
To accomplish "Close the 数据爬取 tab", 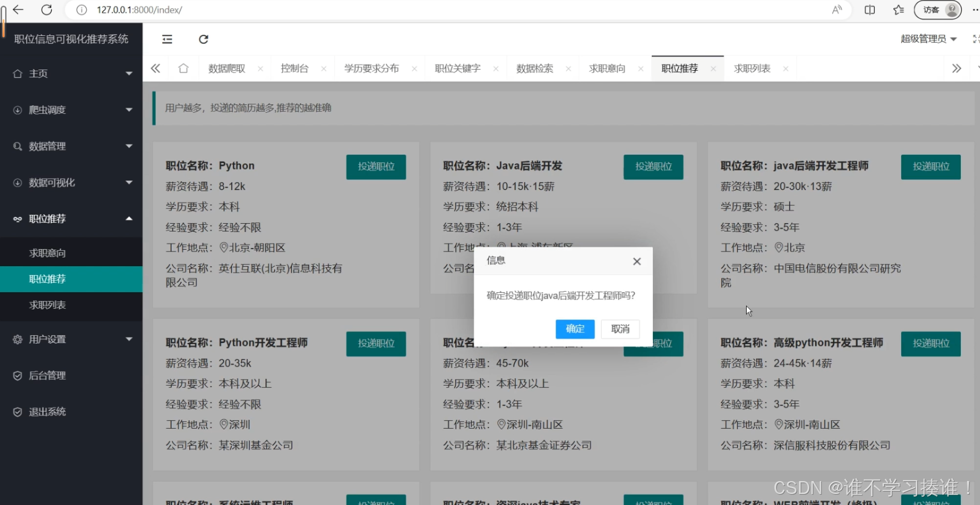I will [260, 69].
